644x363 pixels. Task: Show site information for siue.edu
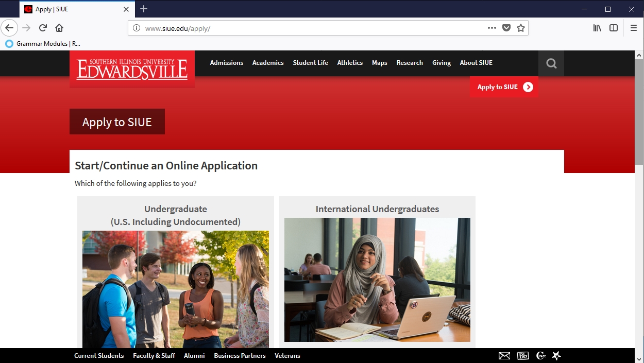tap(137, 28)
